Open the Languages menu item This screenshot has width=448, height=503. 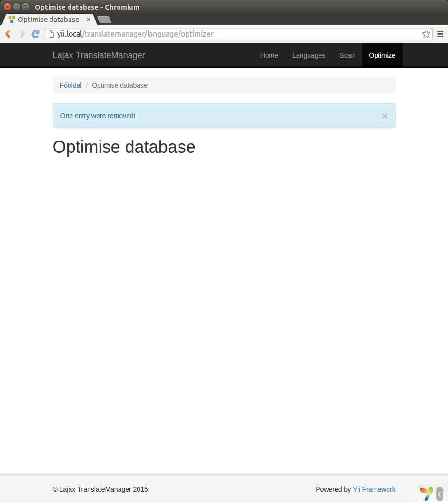click(x=309, y=55)
